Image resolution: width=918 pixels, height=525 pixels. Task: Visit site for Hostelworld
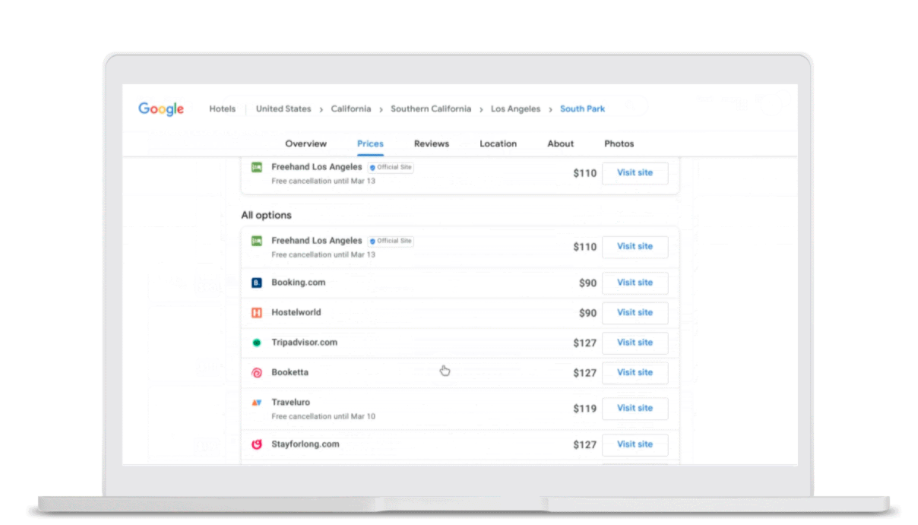point(635,313)
